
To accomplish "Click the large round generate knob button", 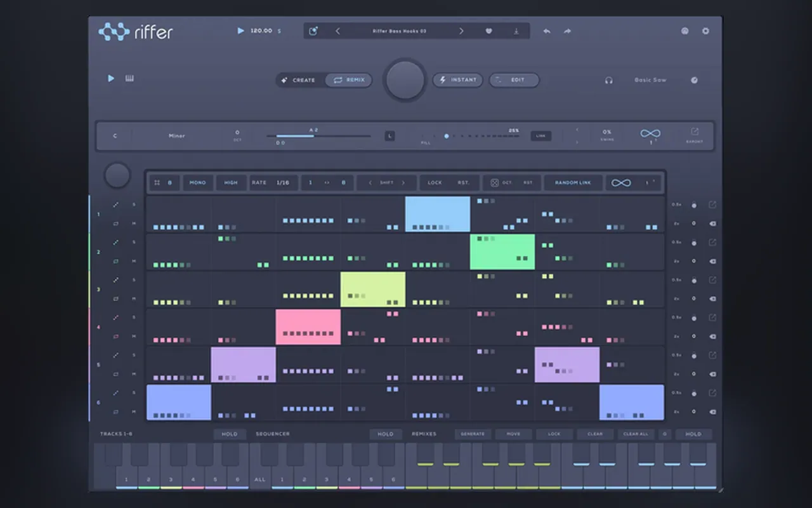I will tap(405, 80).
